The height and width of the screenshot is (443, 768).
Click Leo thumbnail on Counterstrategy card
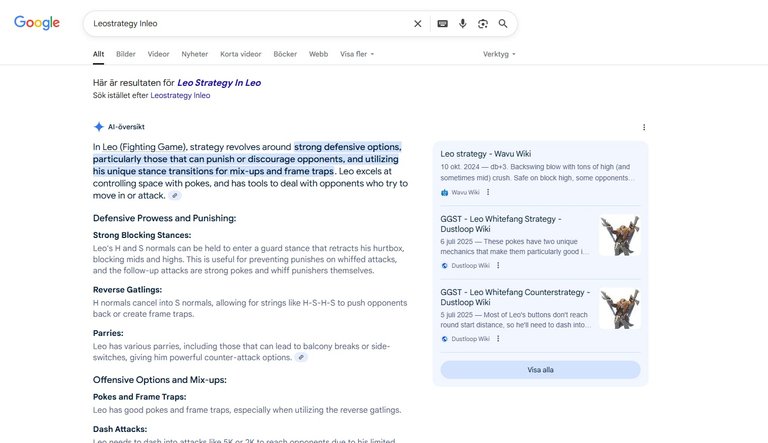[x=620, y=308]
